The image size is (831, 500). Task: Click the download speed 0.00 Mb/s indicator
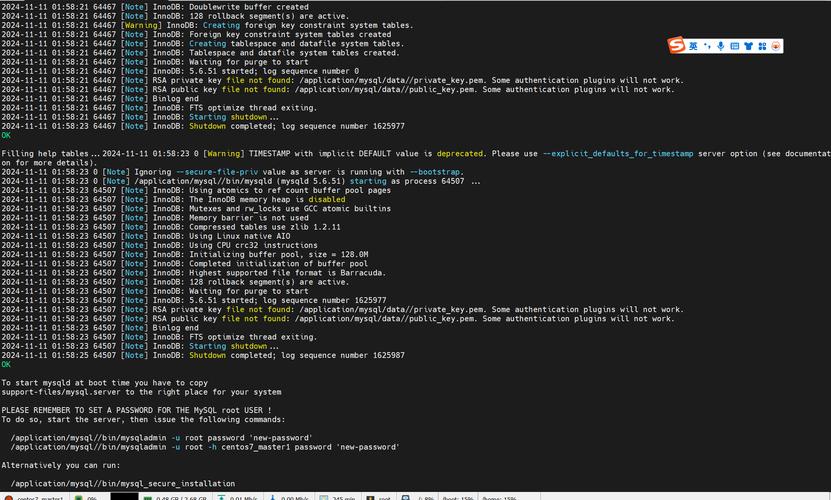(289, 498)
